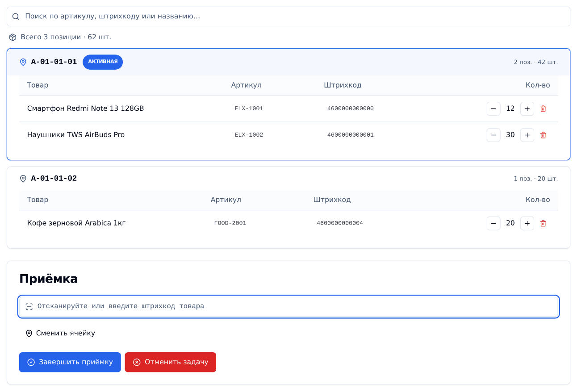Image resolution: width=577 pixels, height=392 pixels.
Task: Select cell header A-01-01-02
Action: click(288, 179)
